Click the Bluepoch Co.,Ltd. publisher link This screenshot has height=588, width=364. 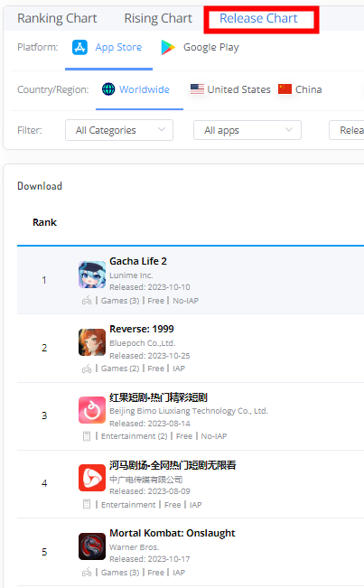tap(143, 343)
